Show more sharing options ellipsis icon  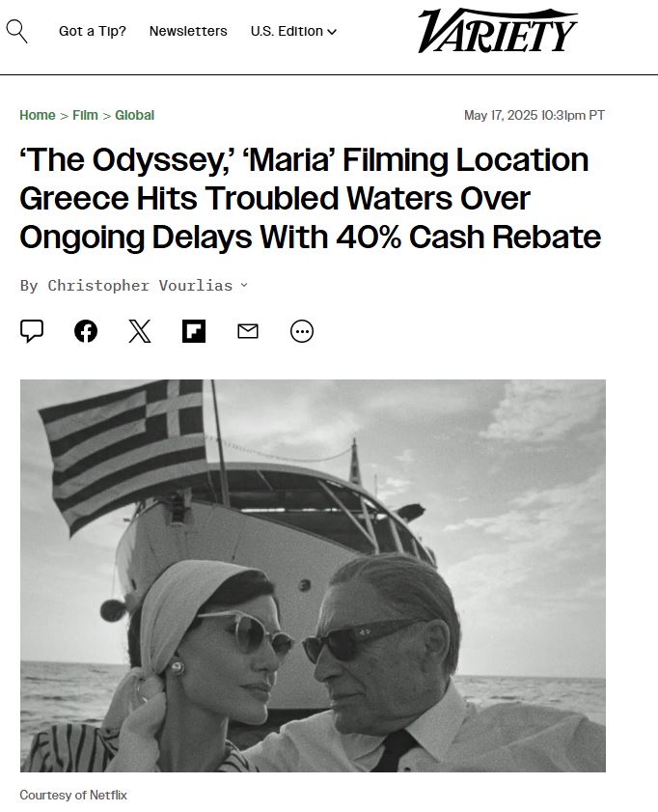point(302,331)
